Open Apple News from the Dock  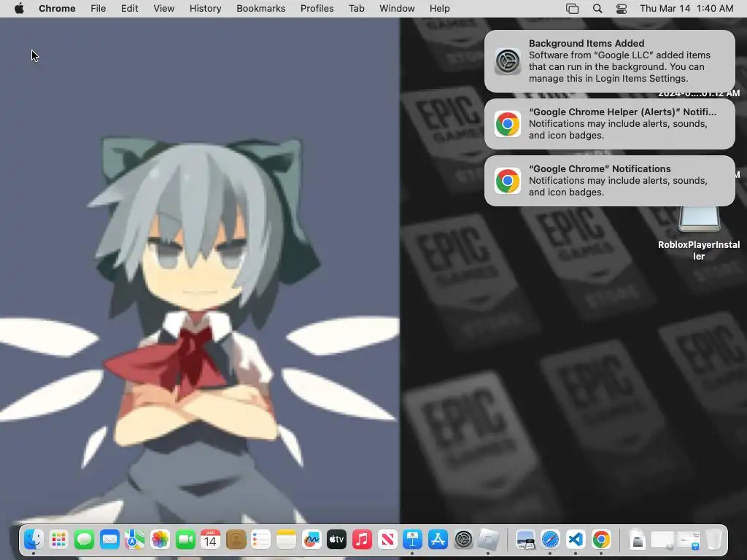[x=387, y=540]
